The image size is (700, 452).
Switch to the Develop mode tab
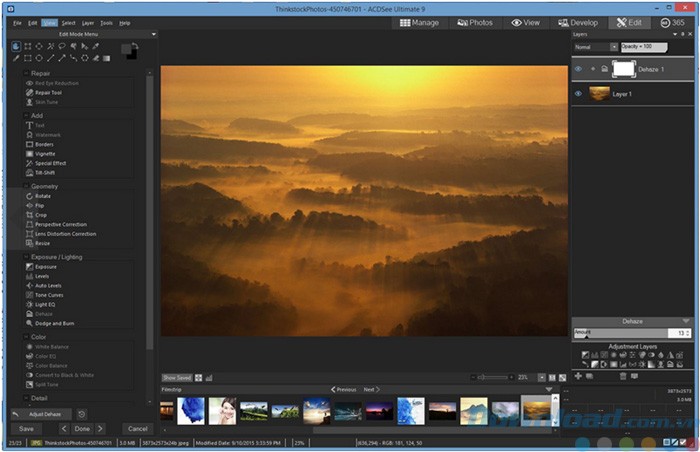pyautogui.click(x=577, y=22)
